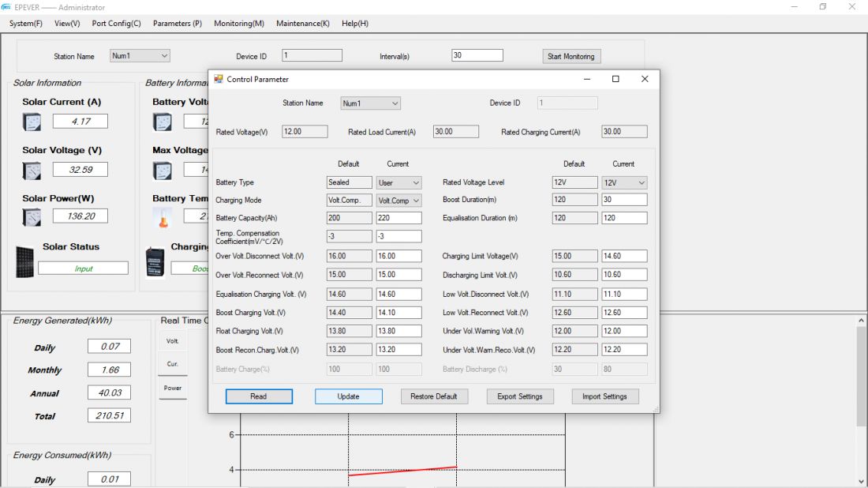Click the Monthly energy generated value 1.66
868x488 pixels.
(110, 370)
